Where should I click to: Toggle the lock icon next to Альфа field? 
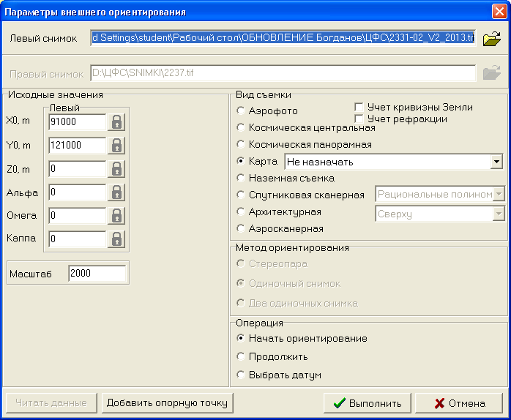click(116, 192)
